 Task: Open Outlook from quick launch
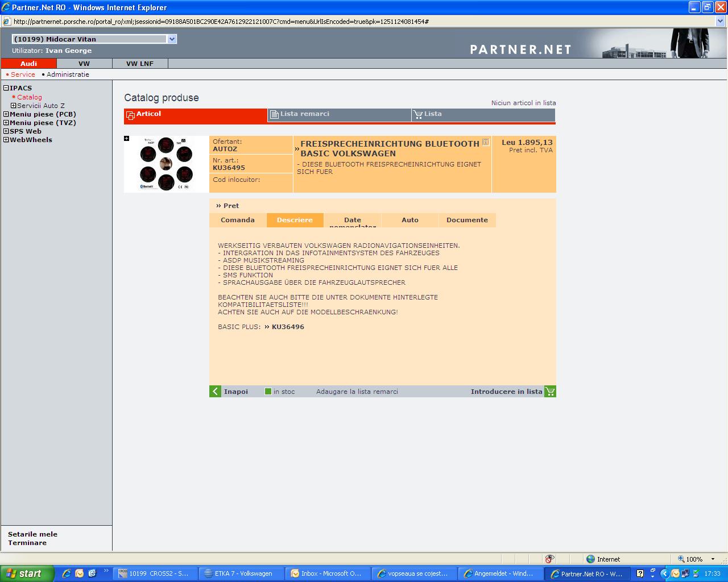point(80,573)
